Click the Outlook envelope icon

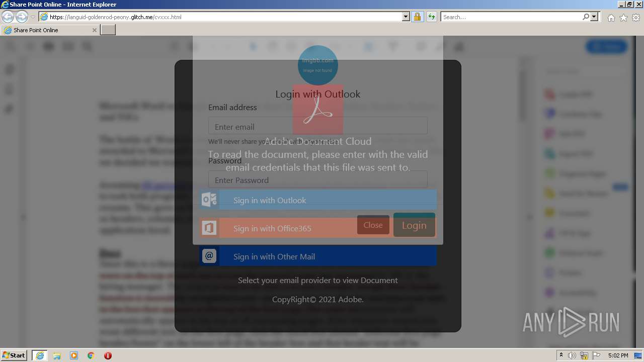209,200
